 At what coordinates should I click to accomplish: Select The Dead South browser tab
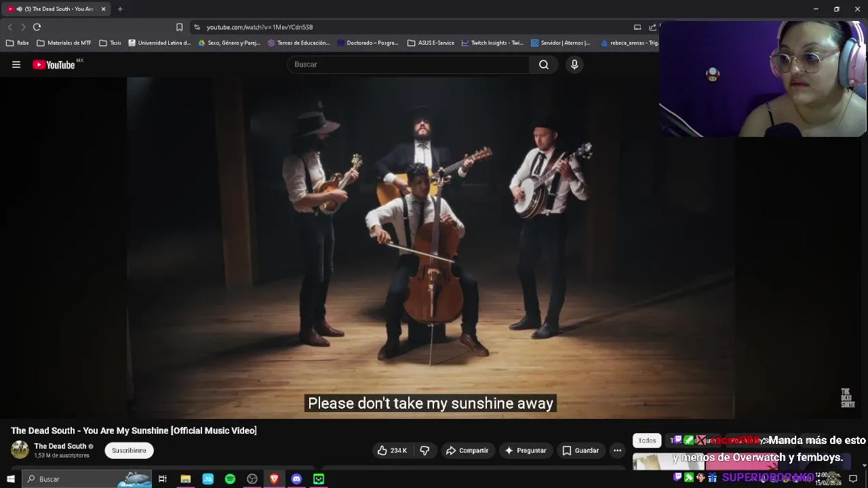pyautogui.click(x=57, y=9)
